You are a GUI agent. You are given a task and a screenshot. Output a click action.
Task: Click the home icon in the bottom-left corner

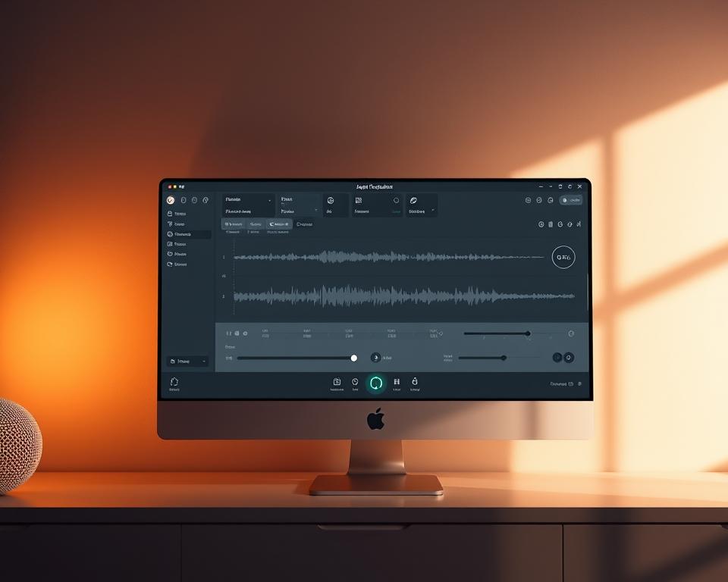coord(174,381)
